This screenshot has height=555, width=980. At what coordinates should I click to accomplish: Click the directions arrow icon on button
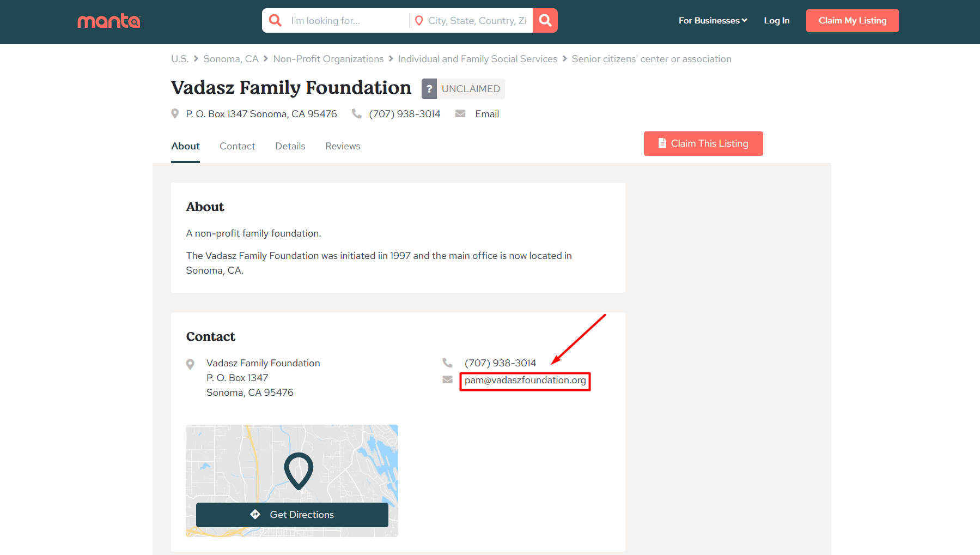tap(255, 514)
